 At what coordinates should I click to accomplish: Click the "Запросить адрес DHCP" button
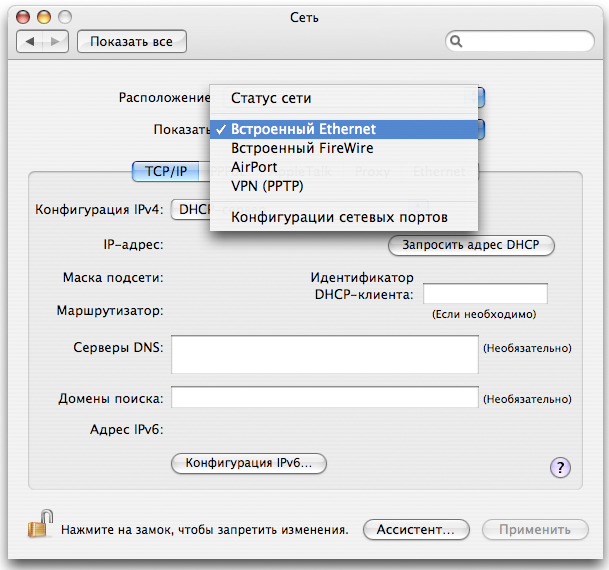[x=470, y=244]
